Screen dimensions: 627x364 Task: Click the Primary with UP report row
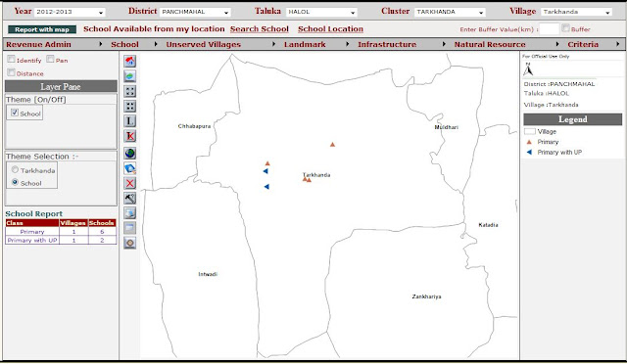(61, 240)
